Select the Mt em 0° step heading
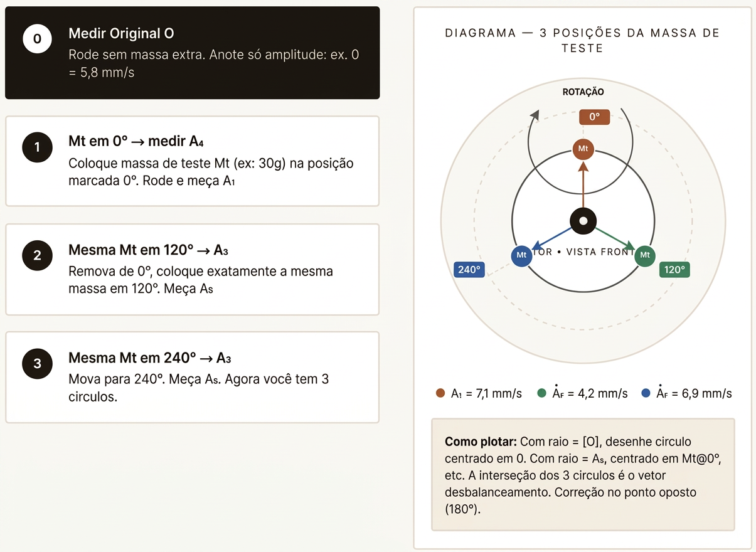This screenshot has width=756, height=552. click(x=136, y=142)
